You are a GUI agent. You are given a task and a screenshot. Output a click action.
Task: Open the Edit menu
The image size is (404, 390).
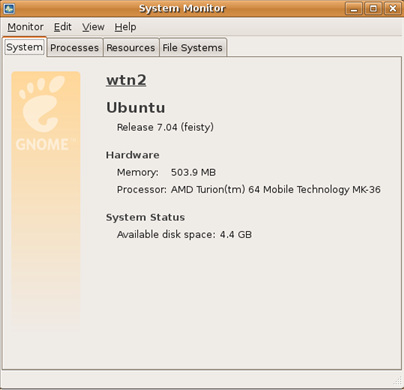(x=63, y=27)
